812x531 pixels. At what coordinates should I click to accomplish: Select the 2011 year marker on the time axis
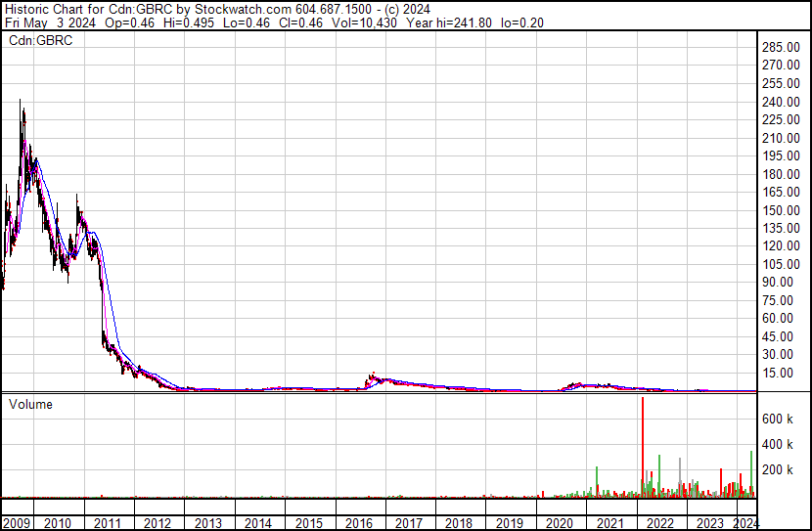click(x=108, y=523)
